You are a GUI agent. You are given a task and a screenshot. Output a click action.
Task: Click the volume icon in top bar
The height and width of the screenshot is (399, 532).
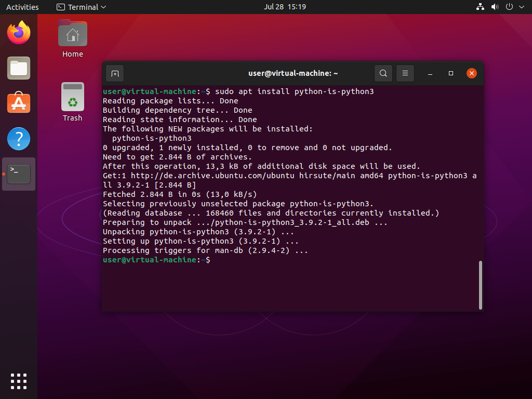pos(495,7)
